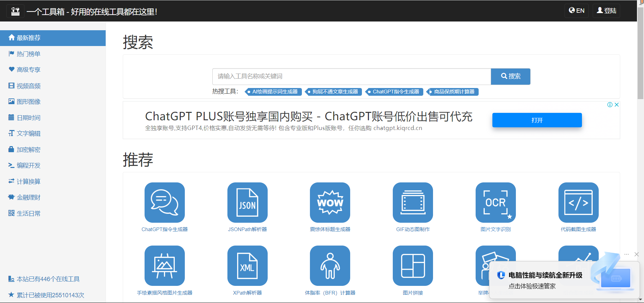Open the 代码截图生成器 code icon
The height and width of the screenshot is (303, 644).
(x=579, y=203)
